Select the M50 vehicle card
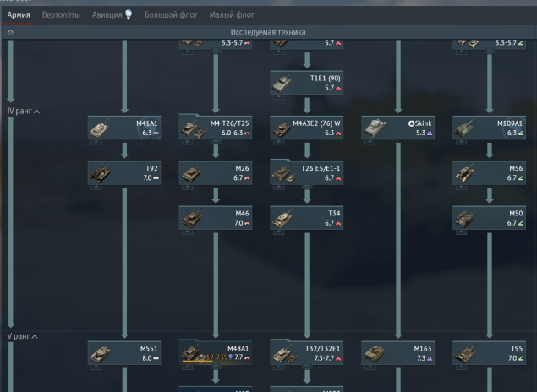Image resolution: width=537 pixels, height=392 pixels. click(x=489, y=218)
